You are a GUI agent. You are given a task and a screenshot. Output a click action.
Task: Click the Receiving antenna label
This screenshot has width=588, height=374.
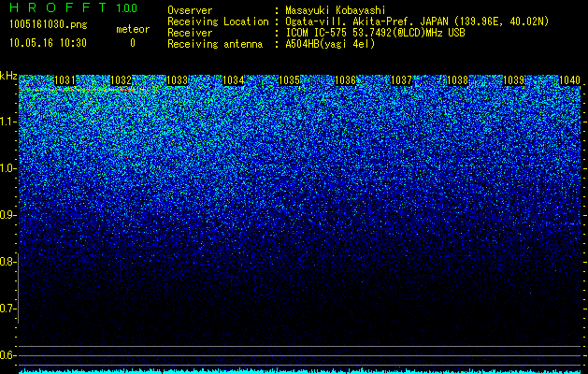click(x=215, y=44)
